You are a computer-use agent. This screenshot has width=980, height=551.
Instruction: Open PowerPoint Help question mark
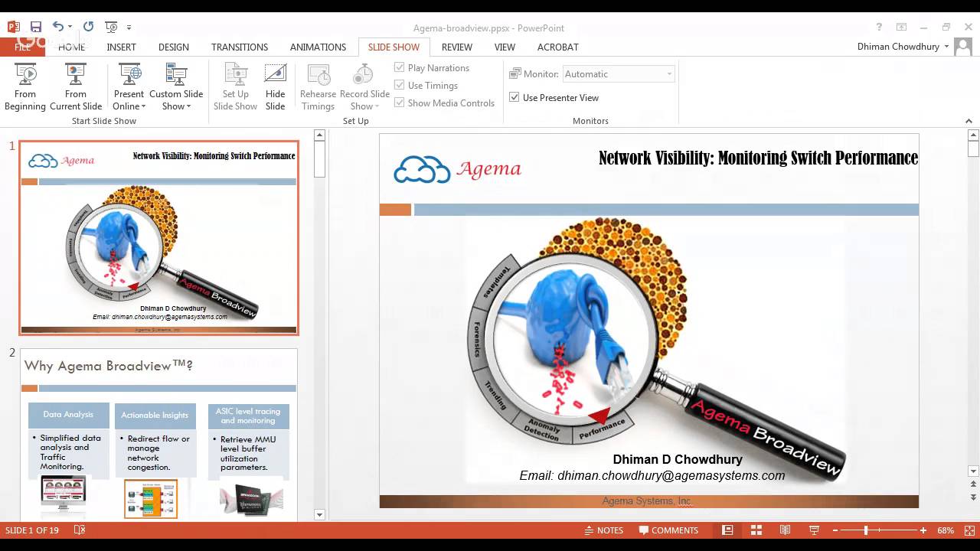pyautogui.click(x=880, y=27)
